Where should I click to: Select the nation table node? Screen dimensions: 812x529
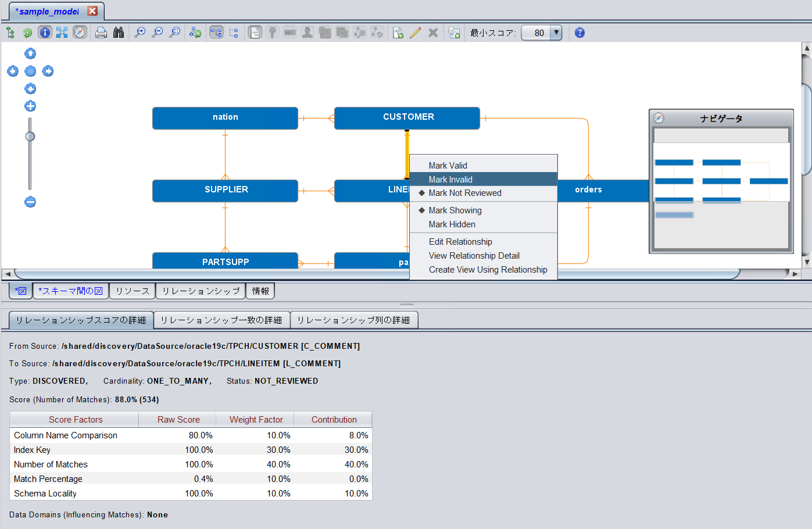225,117
